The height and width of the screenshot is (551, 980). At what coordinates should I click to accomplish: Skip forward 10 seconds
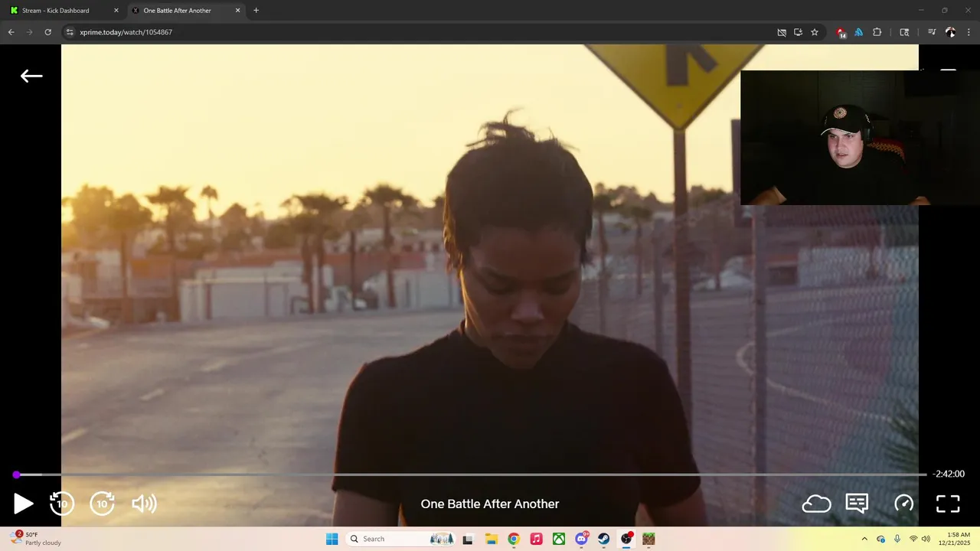(x=102, y=503)
